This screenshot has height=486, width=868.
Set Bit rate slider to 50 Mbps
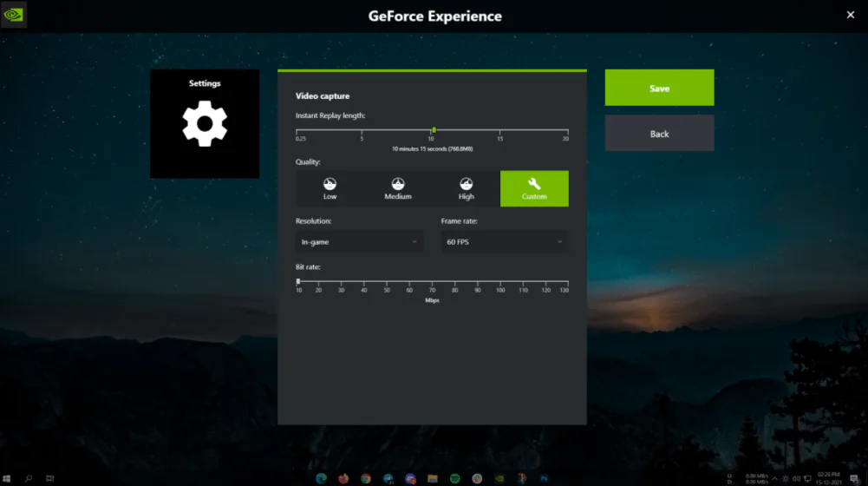[x=387, y=282]
